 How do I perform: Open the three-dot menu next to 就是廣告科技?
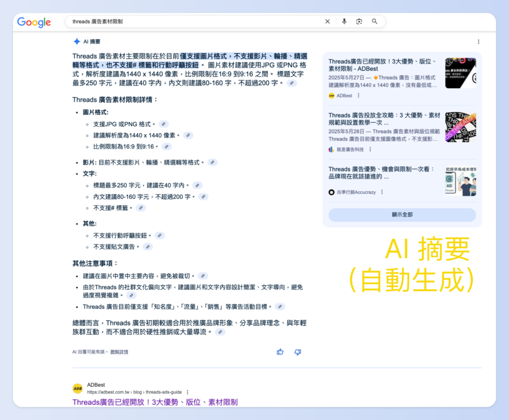[370, 149]
